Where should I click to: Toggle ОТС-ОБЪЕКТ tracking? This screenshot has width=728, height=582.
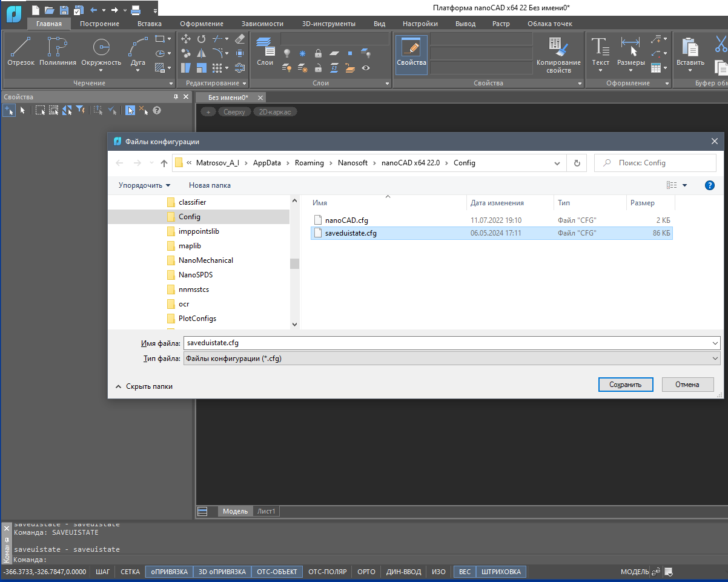tap(277, 572)
